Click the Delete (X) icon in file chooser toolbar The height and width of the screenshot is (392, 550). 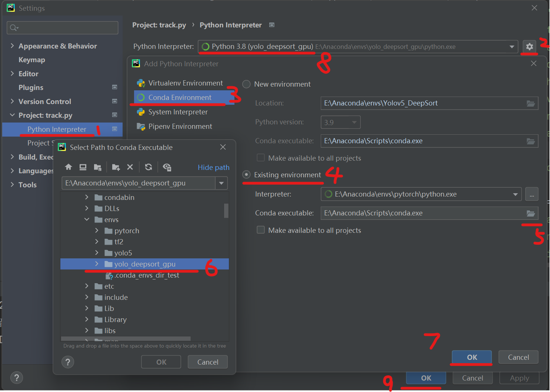[130, 167]
